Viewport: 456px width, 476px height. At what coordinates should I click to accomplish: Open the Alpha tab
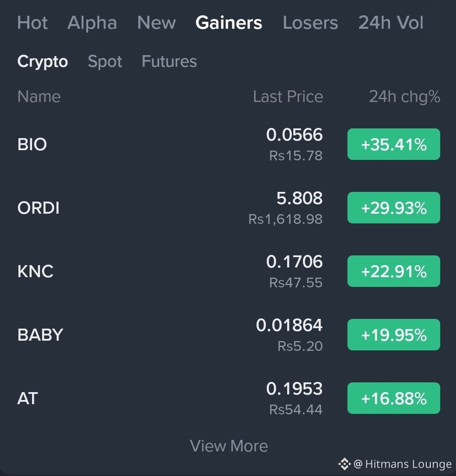pyautogui.click(x=92, y=23)
